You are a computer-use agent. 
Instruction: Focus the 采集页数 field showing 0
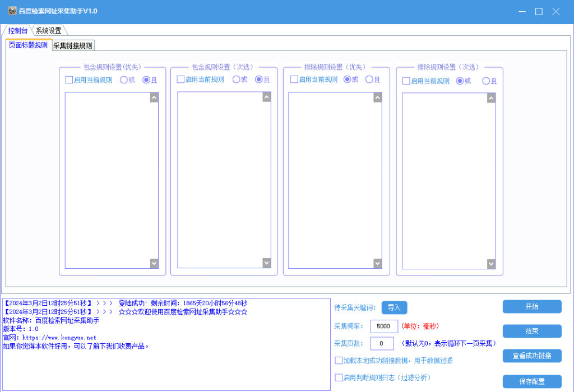click(x=382, y=343)
